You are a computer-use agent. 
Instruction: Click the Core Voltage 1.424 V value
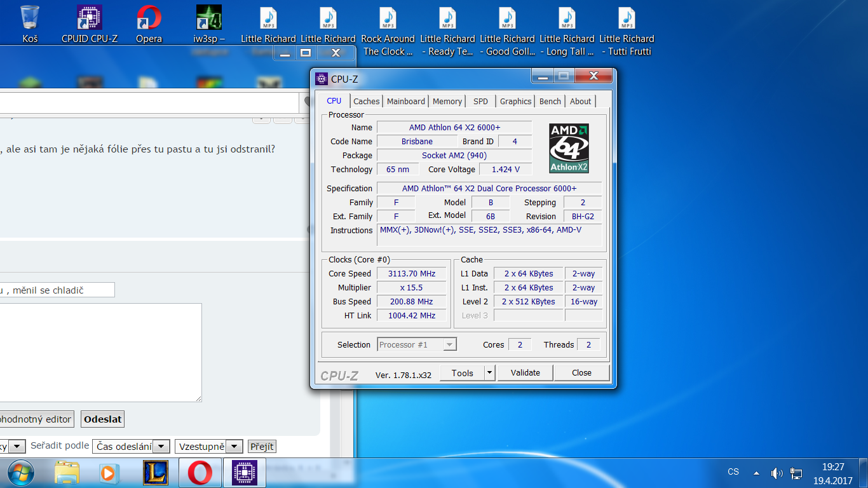[x=506, y=170]
